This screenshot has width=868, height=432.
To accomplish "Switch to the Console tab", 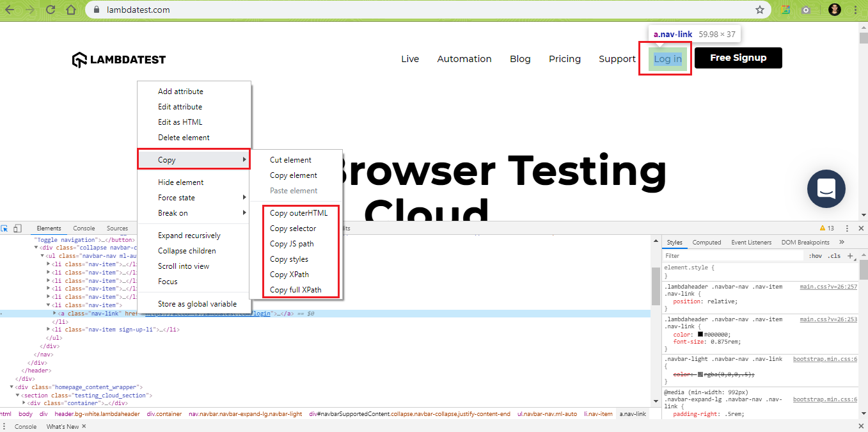I will click(x=84, y=228).
